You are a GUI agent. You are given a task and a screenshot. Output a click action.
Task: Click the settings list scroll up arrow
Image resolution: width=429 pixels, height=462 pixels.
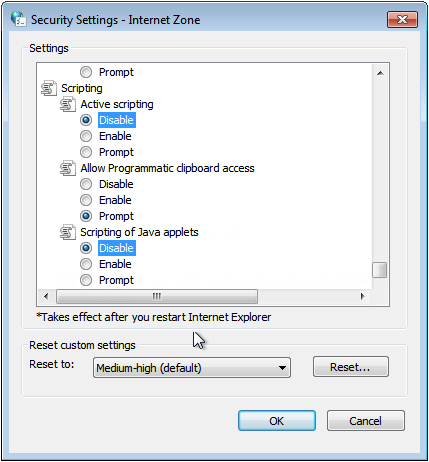click(x=380, y=73)
